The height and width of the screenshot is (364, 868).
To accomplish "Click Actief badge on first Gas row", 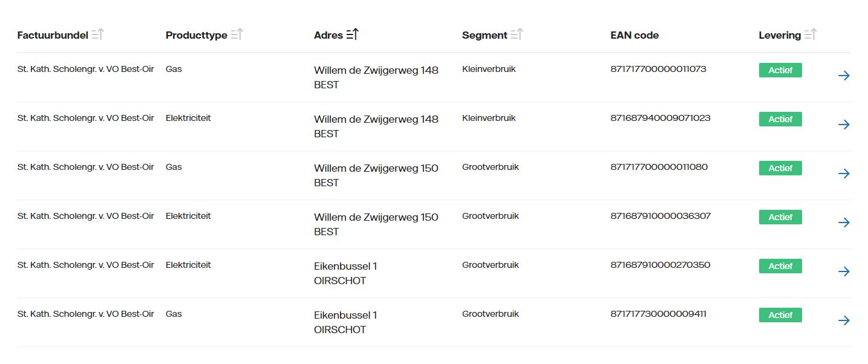I will point(780,70).
